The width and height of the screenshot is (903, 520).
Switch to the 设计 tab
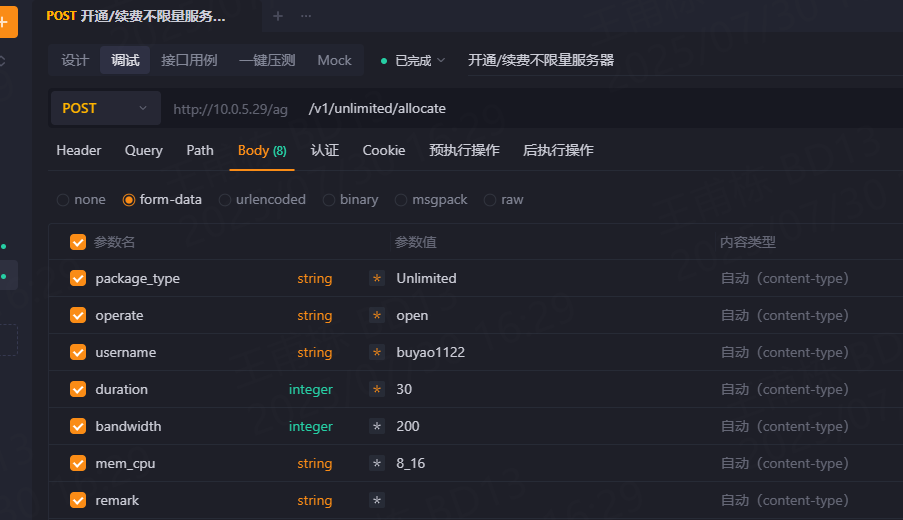pos(75,60)
